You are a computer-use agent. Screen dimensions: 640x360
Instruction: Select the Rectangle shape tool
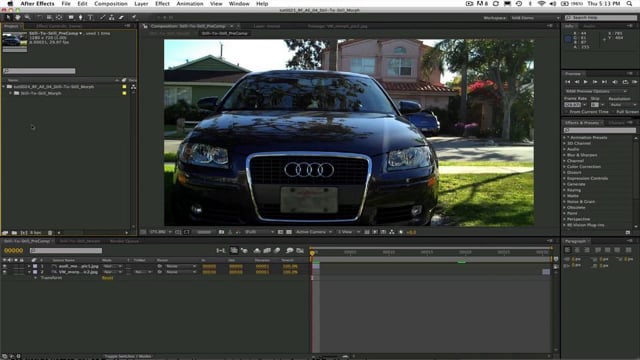tap(71, 18)
